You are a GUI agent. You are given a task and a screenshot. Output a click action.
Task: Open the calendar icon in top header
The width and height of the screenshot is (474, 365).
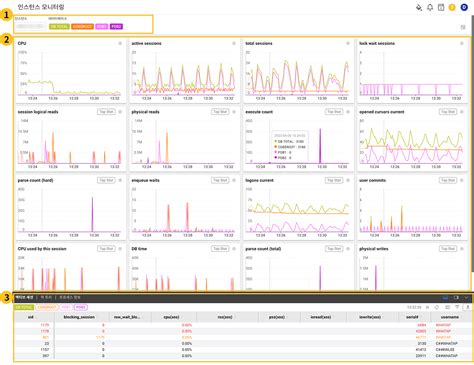click(x=441, y=7)
